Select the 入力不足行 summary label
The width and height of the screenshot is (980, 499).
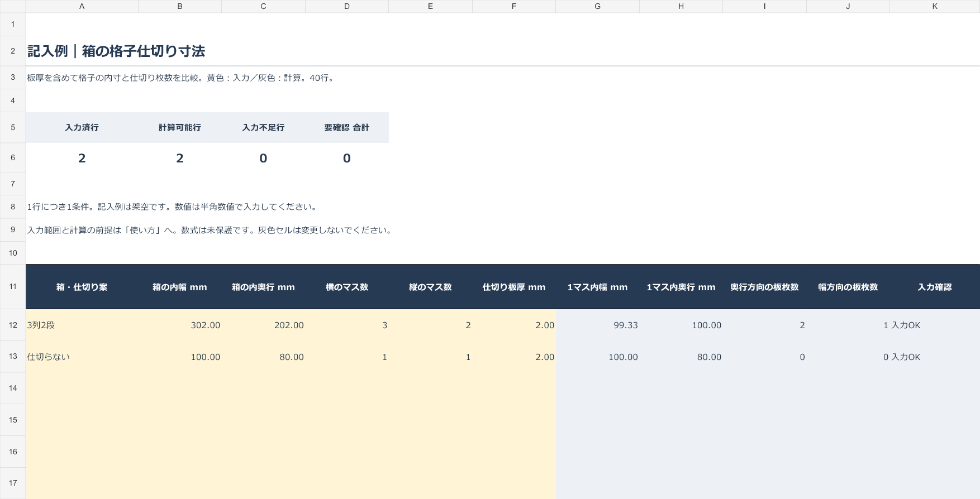pos(263,128)
